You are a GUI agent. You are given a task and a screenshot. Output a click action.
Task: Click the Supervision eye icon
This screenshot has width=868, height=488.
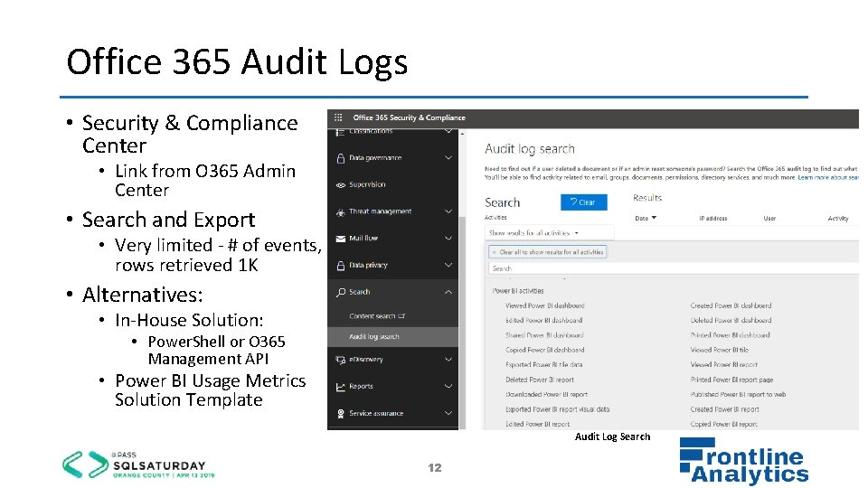tap(341, 184)
